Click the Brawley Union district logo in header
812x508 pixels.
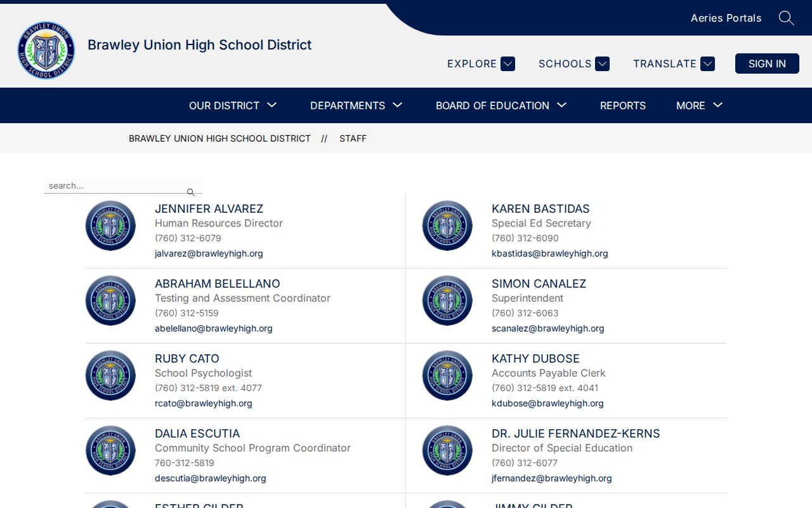click(46, 50)
